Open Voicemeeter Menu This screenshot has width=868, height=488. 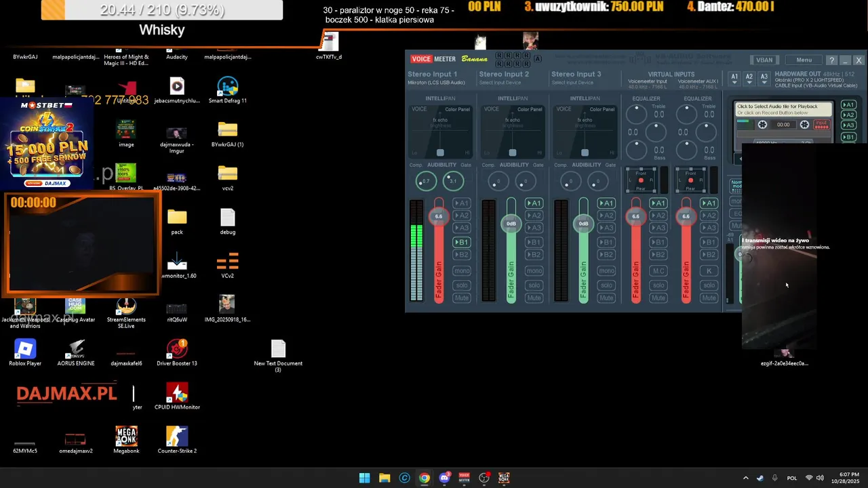click(x=804, y=60)
